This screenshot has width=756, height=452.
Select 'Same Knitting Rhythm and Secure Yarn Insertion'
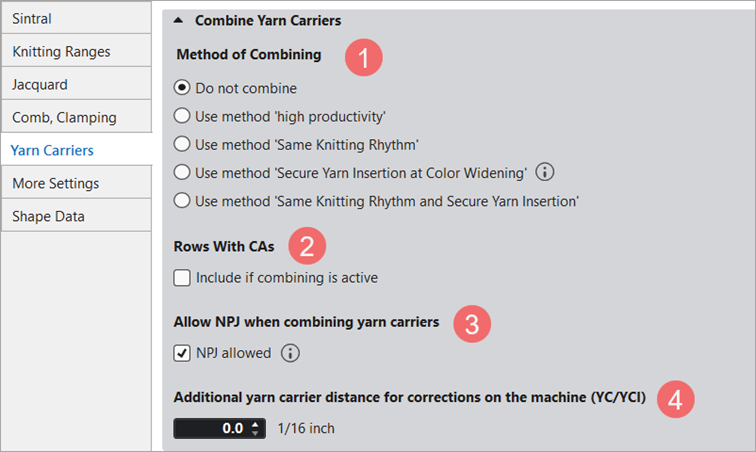tap(182, 199)
